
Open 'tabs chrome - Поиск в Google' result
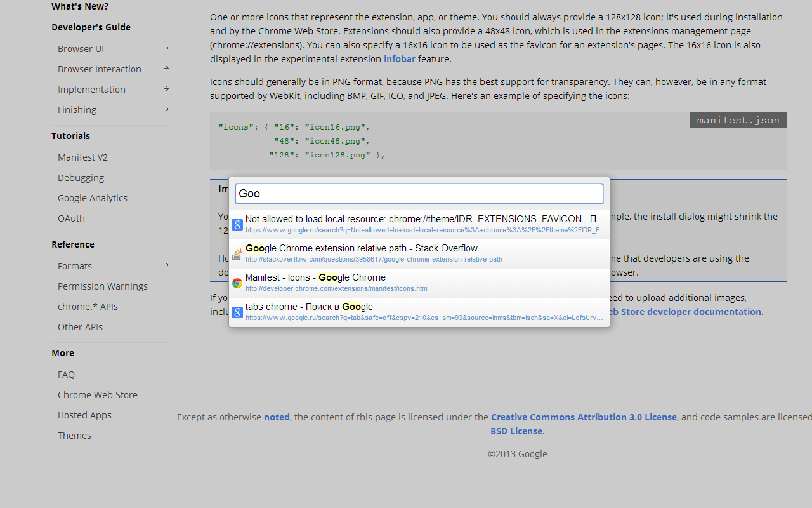pos(419,312)
